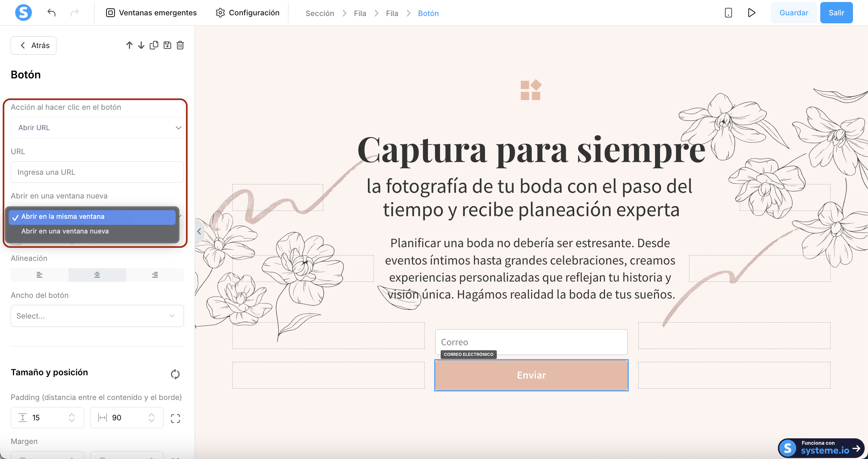Screen dimensions: 868x459
Task: Collapse the left sidebar panel
Action: tap(199, 232)
